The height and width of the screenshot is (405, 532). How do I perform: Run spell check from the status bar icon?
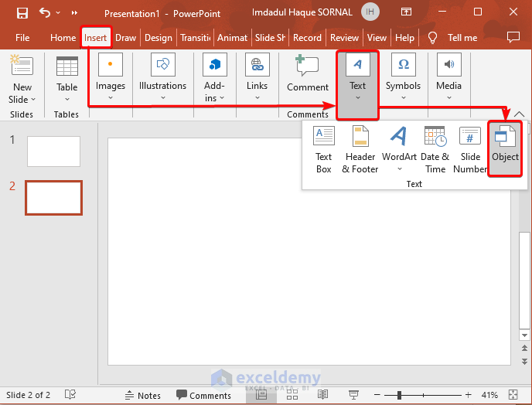70,394
